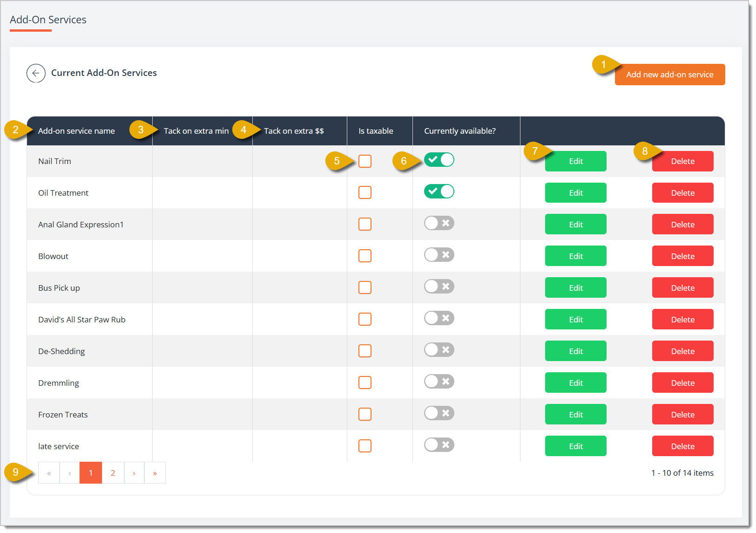The width and height of the screenshot is (756, 533).
Task: Disable availability toggle for Oil Treatment
Action: pos(439,191)
